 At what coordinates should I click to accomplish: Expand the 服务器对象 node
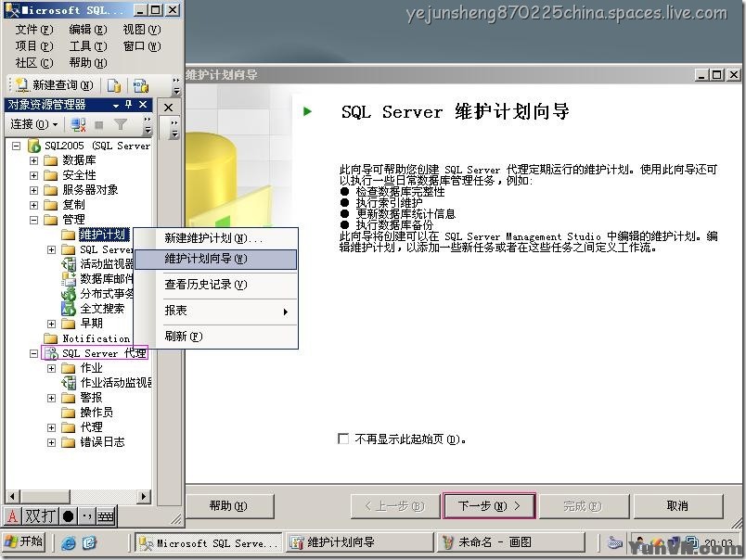tap(33, 190)
